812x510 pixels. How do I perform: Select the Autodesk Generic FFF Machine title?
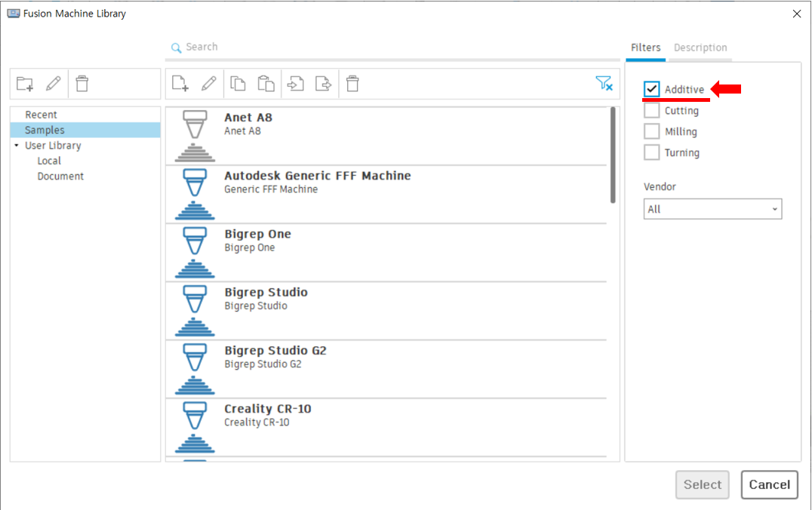pos(318,176)
